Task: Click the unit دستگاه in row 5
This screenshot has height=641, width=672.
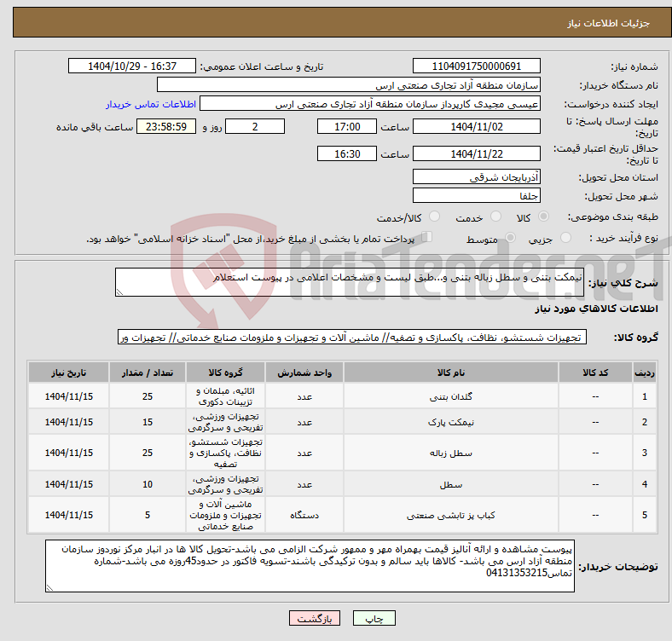Action: coord(304,515)
